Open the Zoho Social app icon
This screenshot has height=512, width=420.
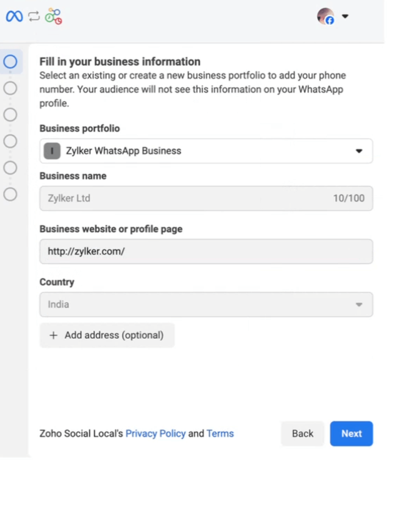(x=52, y=16)
